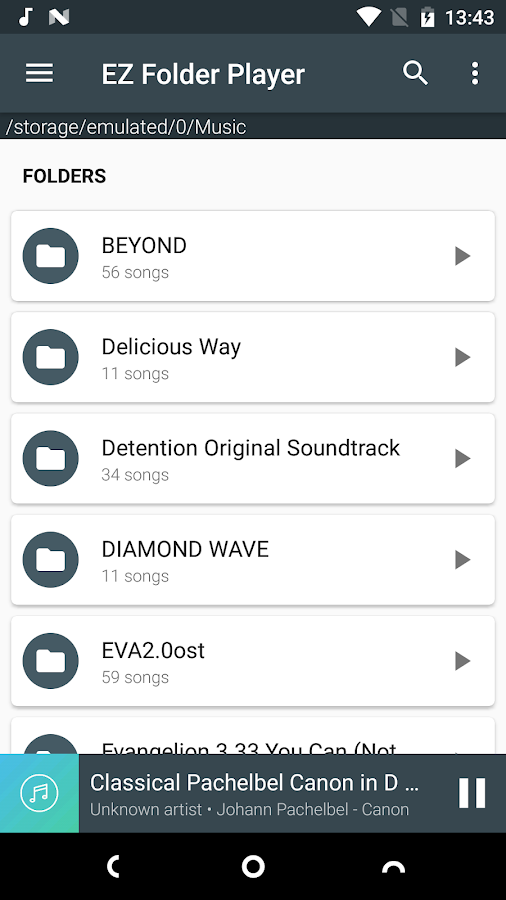Start playing the EVA2.0ost folder arrow
This screenshot has width=506, height=900.
462,661
